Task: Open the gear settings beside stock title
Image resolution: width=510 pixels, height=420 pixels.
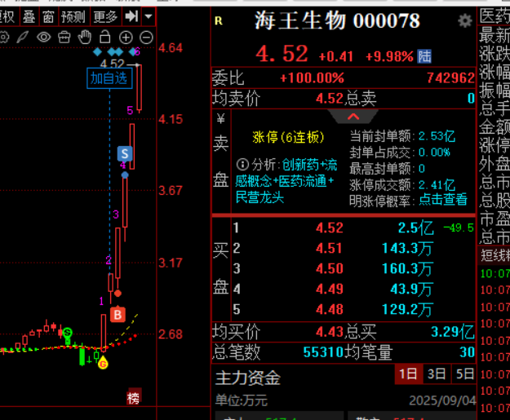Action: pos(465,21)
